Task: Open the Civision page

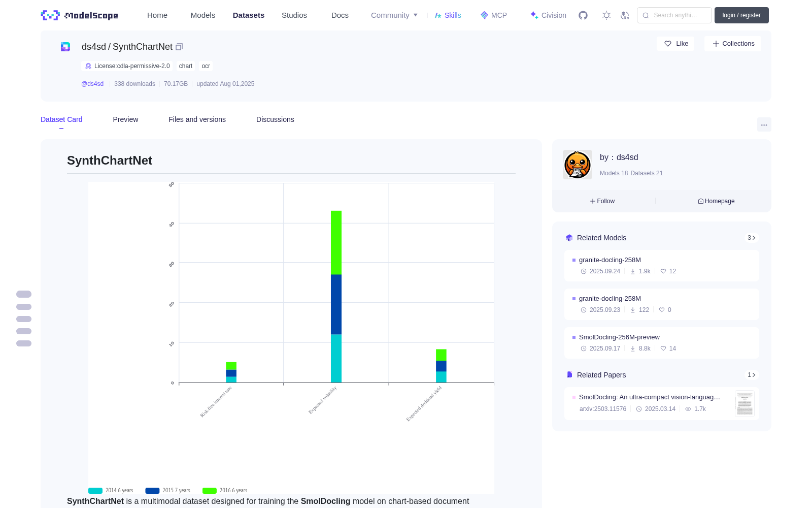Action: click(548, 15)
